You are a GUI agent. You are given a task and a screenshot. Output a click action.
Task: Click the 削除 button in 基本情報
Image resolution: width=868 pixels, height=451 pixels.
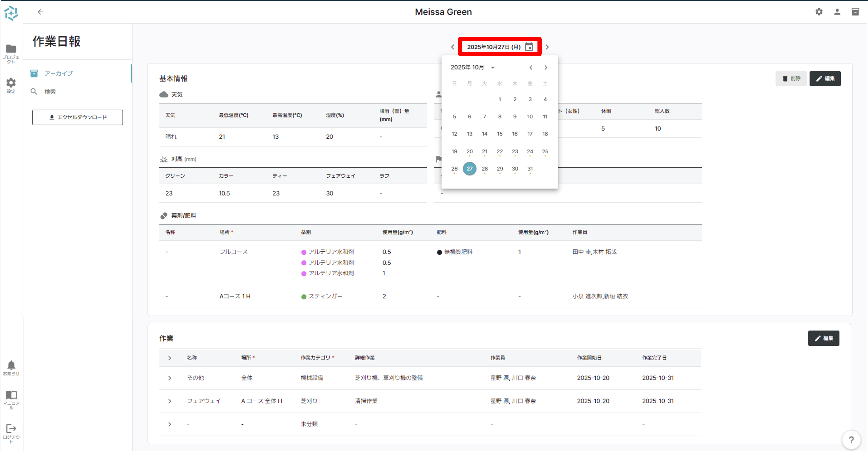791,78
